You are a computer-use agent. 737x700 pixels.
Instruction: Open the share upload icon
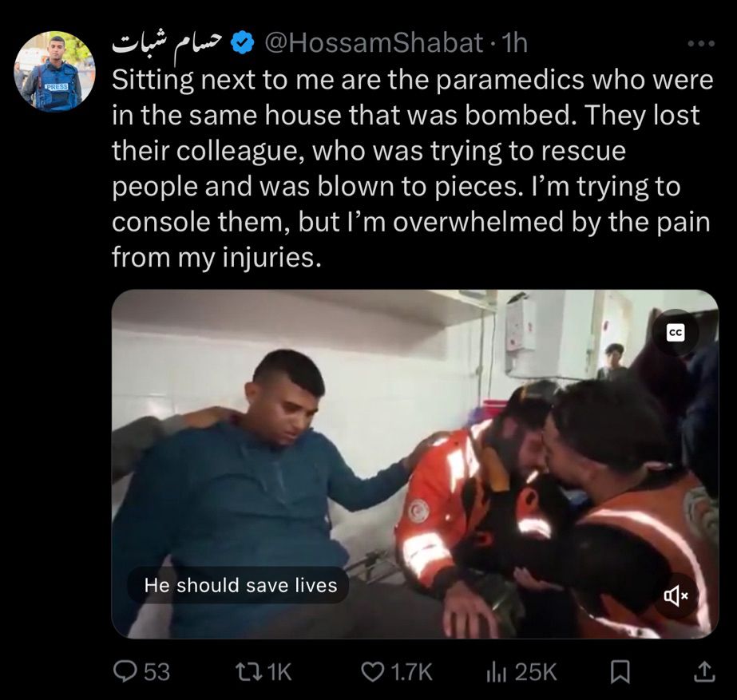coord(704,672)
